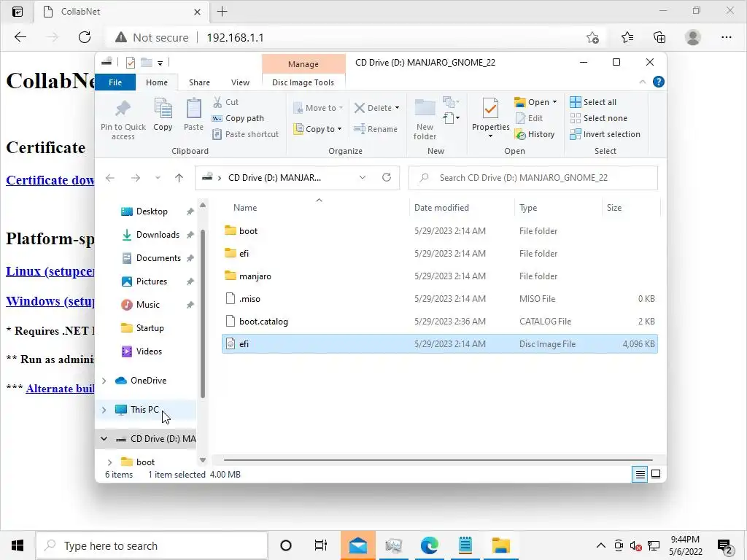Image resolution: width=747 pixels, height=560 pixels.
Task: Click Windows setup link in Edge page
Action: point(50,301)
